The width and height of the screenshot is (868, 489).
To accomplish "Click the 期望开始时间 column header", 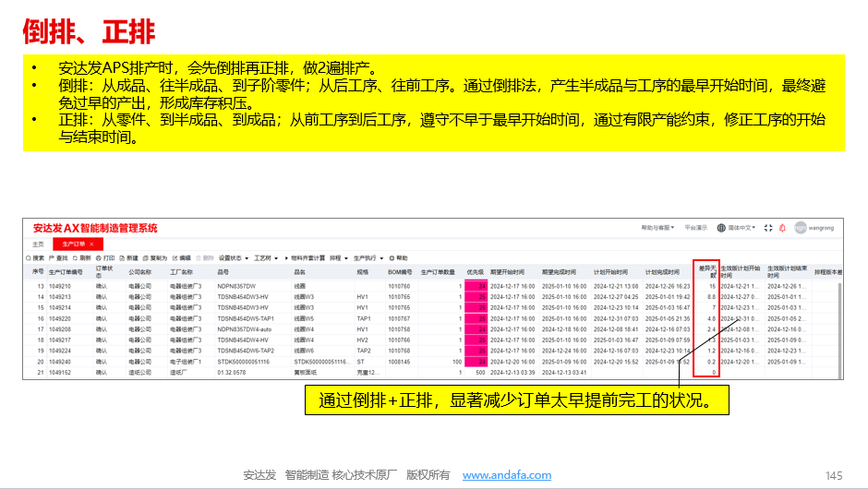I will pyautogui.click(x=508, y=272).
